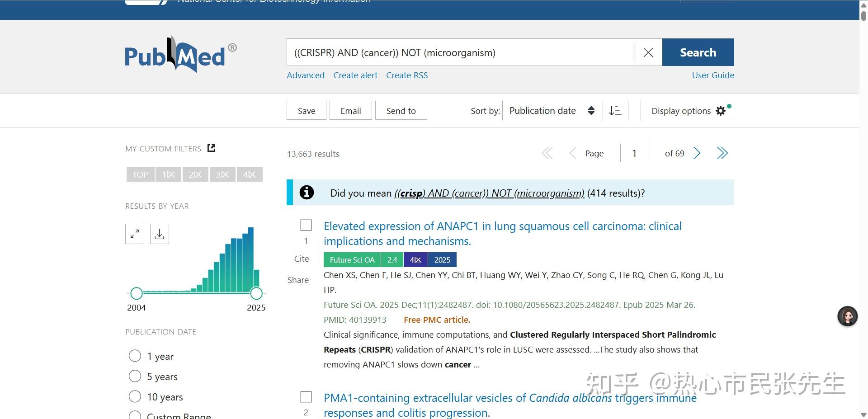The image size is (868, 419).
Task: Select the TOP journal filter
Action: pyautogui.click(x=140, y=174)
